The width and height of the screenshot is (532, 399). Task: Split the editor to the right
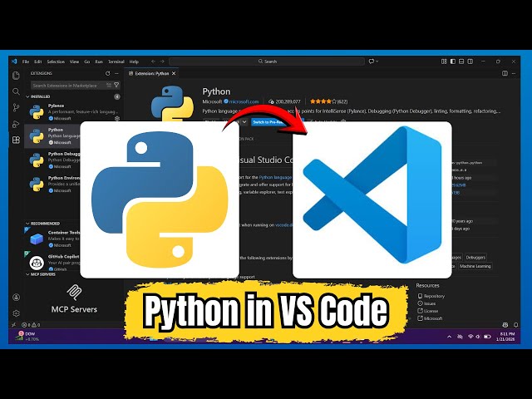(x=505, y=73)
